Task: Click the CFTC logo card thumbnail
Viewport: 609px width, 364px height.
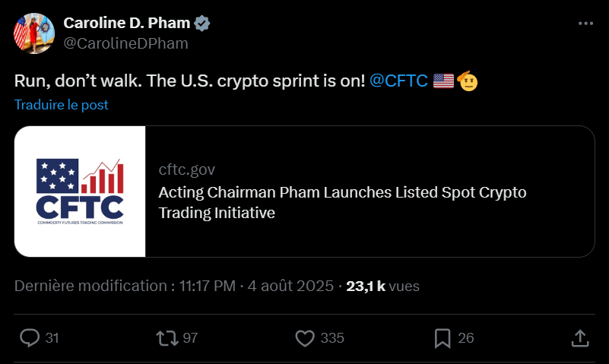Action: click(80, 191)
